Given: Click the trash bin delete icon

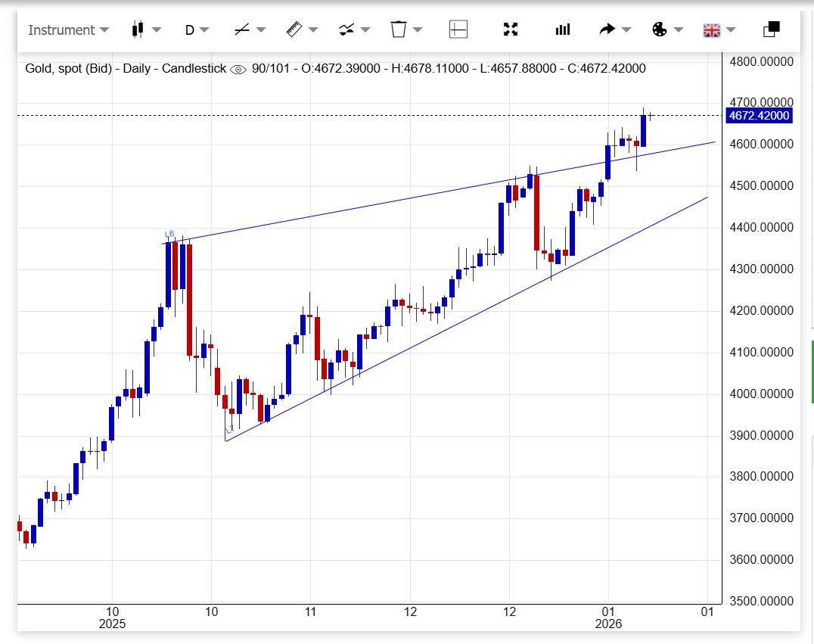Looking at the screenshot, I should (399, 30).
